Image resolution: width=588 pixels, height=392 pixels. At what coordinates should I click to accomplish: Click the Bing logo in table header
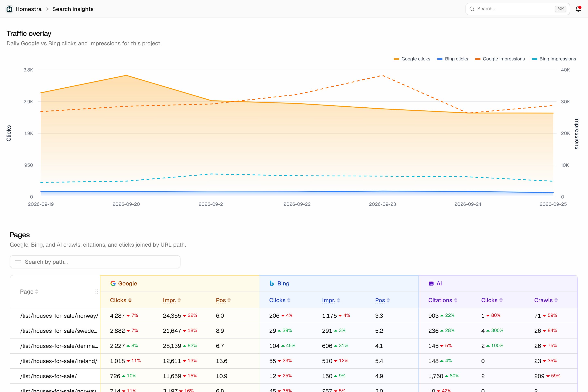click(x=272, y=283)
